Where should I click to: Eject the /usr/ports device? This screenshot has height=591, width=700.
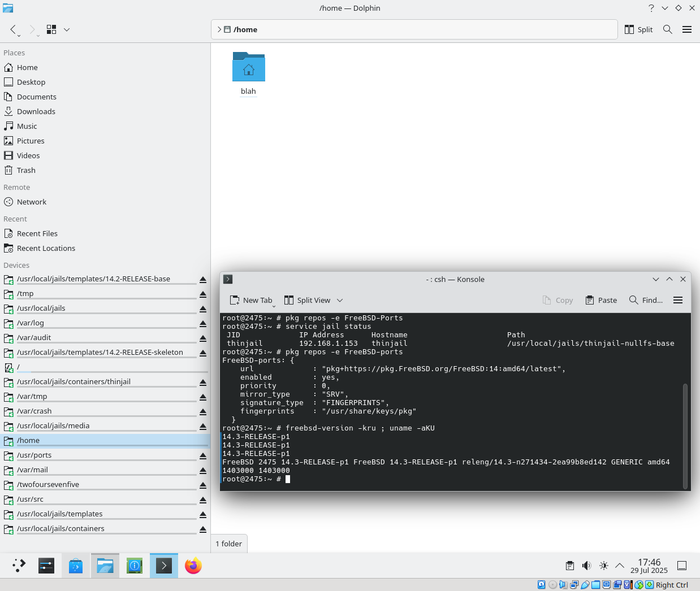pos(203,456)
